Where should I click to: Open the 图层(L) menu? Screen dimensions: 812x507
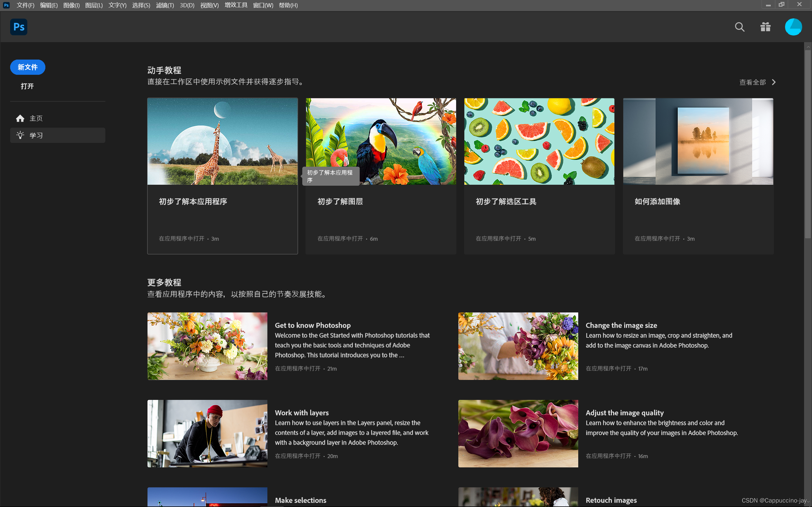tap(94, 5)
